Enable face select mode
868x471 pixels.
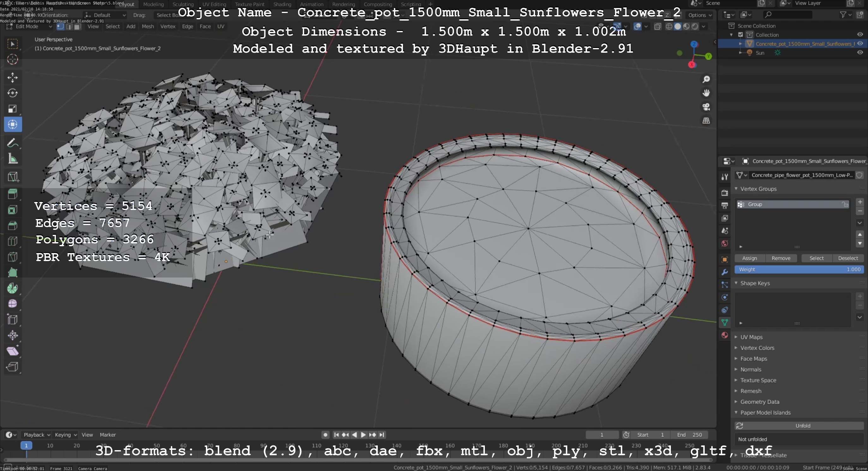click(77, 27)
